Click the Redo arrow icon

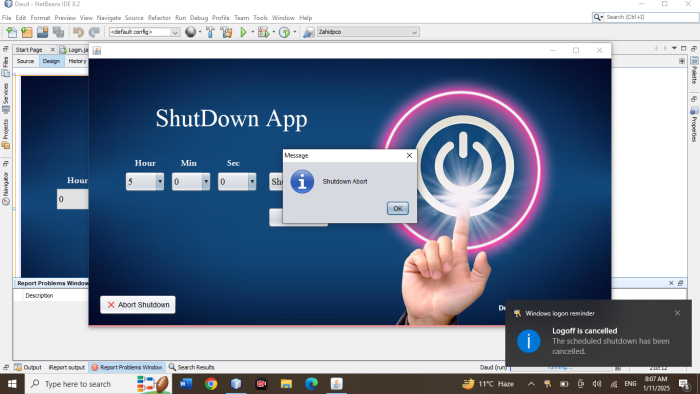(94, 32)
